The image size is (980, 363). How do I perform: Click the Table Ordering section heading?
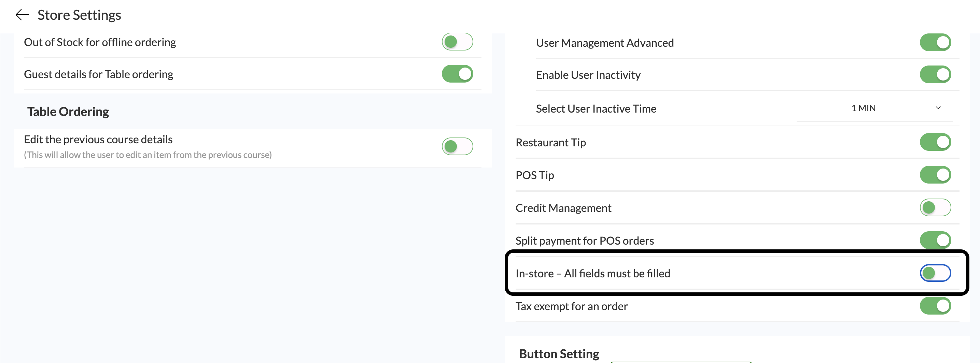[68, 112]
